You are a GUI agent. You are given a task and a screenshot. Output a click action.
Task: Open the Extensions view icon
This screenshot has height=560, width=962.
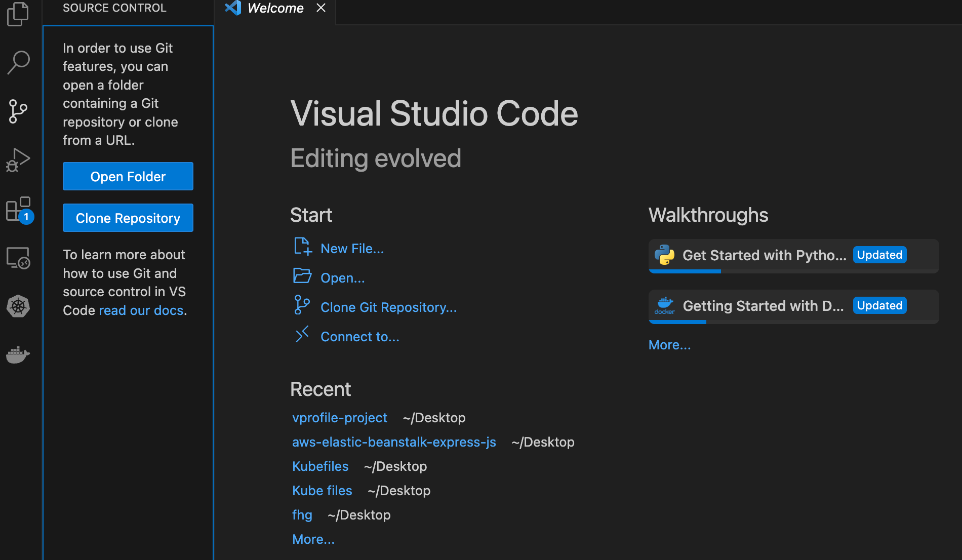click(18, 209)
